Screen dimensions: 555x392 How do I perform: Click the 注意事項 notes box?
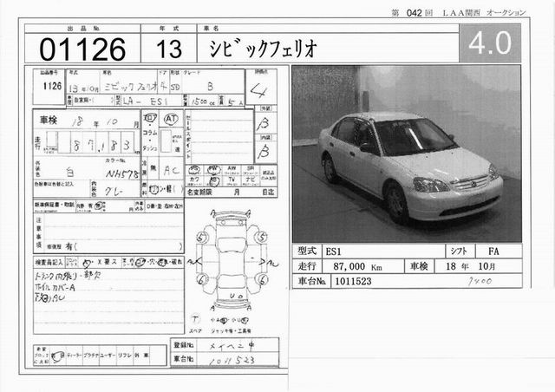click(x=108, y=233)
